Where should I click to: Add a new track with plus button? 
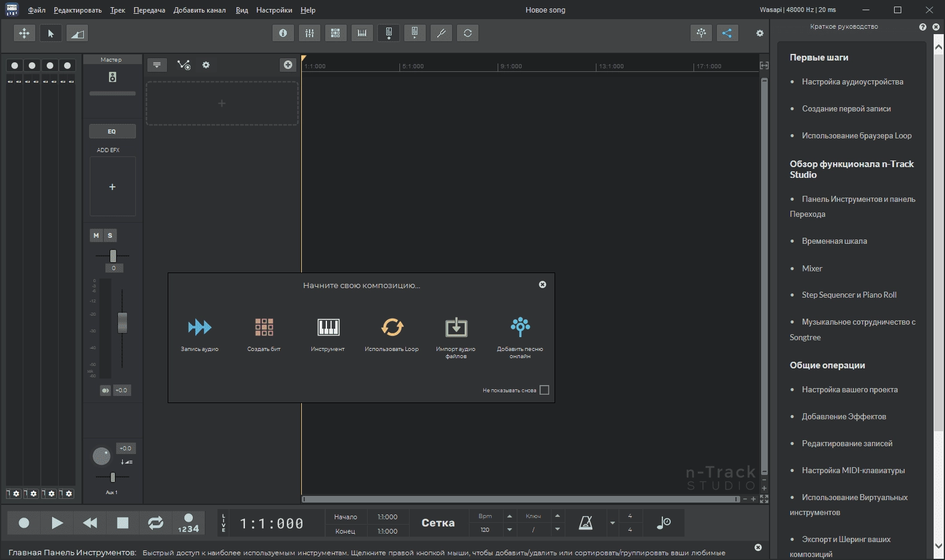click(x=288, y=65)
